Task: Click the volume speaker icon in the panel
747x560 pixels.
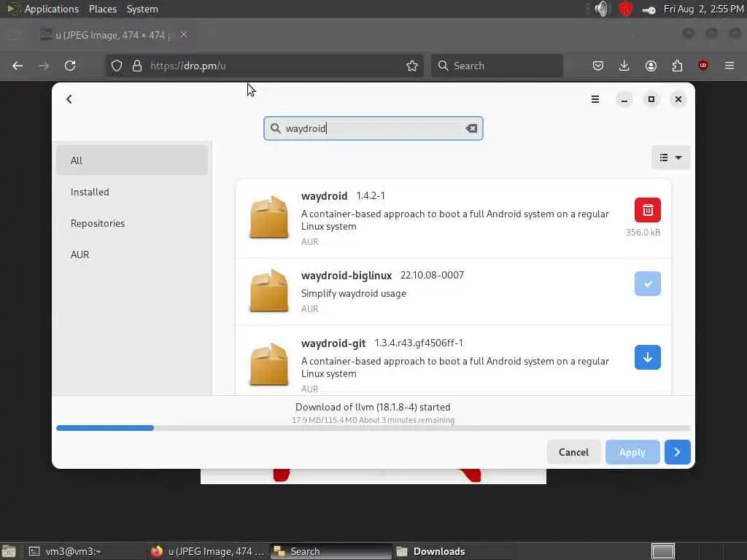Action: point(603,9)
